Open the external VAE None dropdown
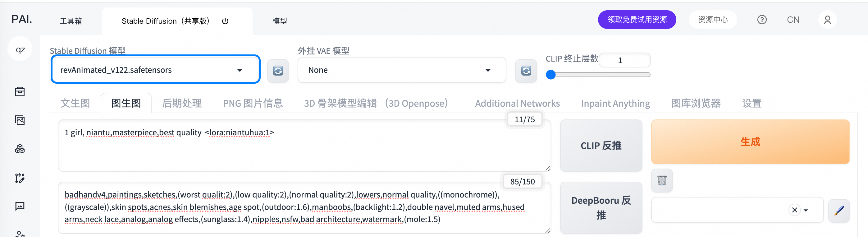Image resolution: width=868 pixels, height=237 pixels. [x=487, y=70]
